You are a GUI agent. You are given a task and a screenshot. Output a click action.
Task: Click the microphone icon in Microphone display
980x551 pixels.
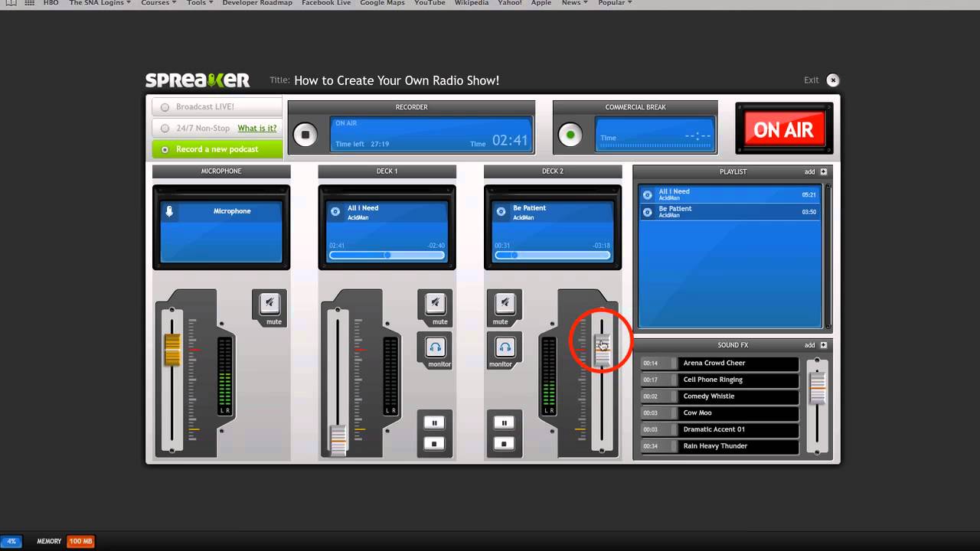(170, 211)
